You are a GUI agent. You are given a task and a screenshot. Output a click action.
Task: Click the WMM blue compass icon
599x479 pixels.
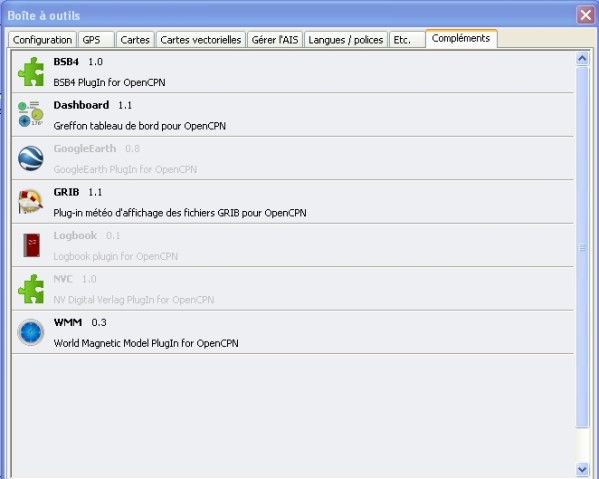click(x=31, y=332)
